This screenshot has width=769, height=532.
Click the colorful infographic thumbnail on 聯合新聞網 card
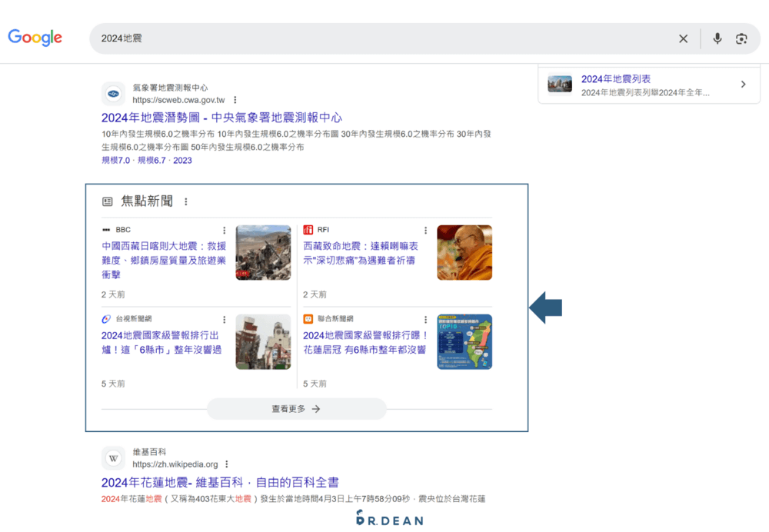click(x=464, y=341)
